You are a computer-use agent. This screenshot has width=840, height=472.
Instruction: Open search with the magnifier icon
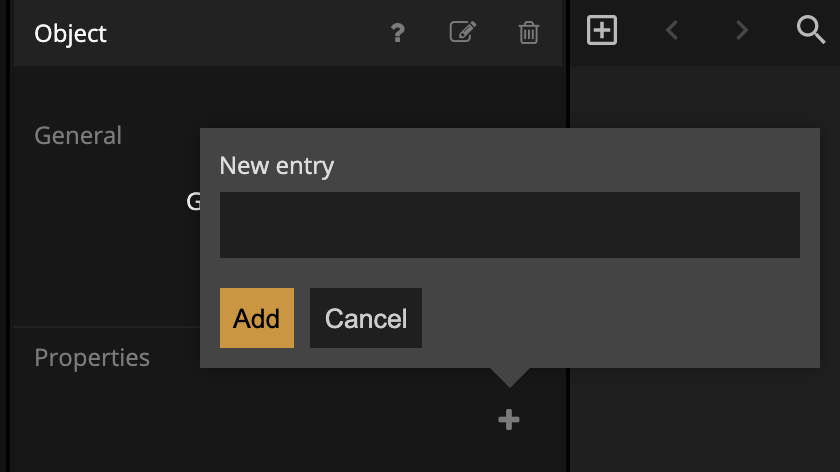point(810,30)
